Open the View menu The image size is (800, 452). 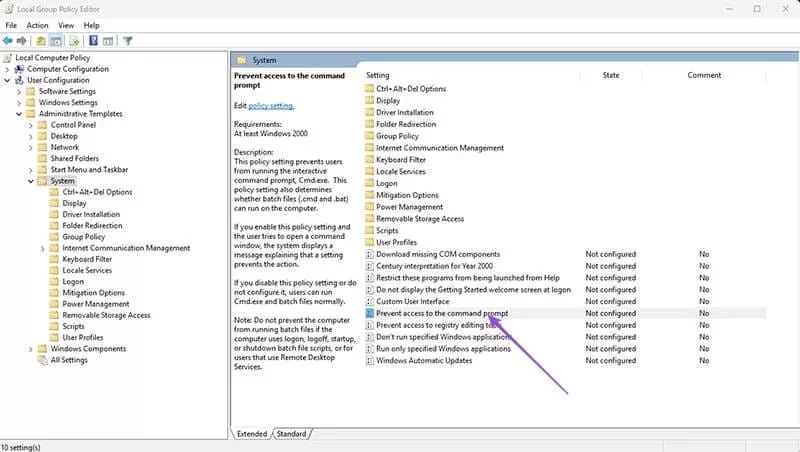click(66, 24)
